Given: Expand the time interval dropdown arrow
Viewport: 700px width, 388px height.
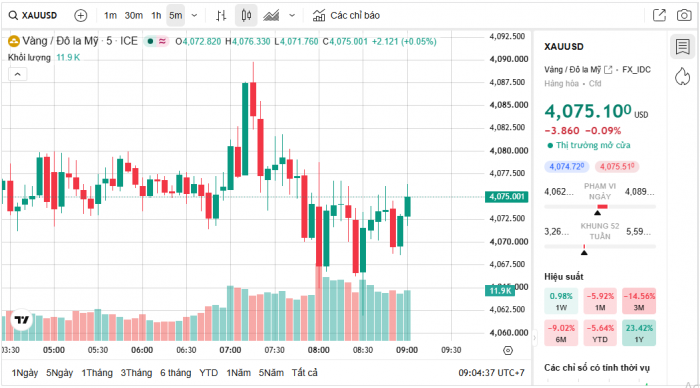Looking at the screenshot, I should 194,16.
